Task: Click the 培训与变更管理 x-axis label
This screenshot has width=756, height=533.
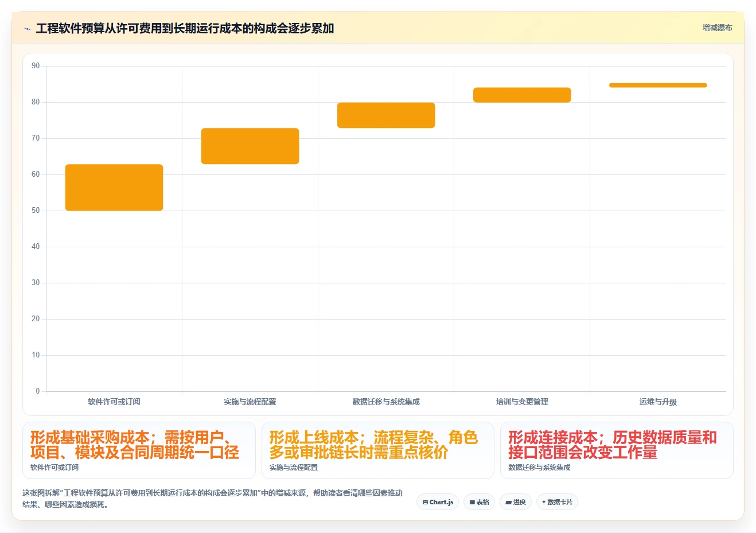Action: [522, 402]
